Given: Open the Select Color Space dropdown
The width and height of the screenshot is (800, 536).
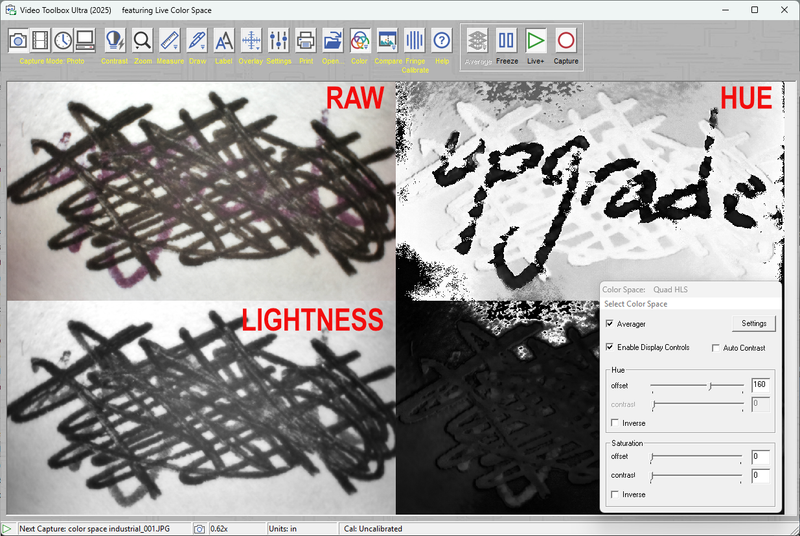Looking at the screenshot, I should (689, 304).
